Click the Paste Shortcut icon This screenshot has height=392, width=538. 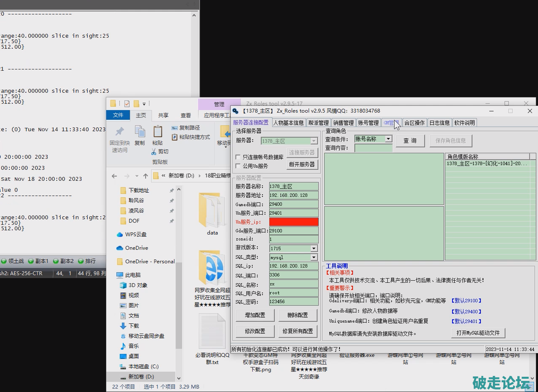pyautogui.click(x=175, y=137)
